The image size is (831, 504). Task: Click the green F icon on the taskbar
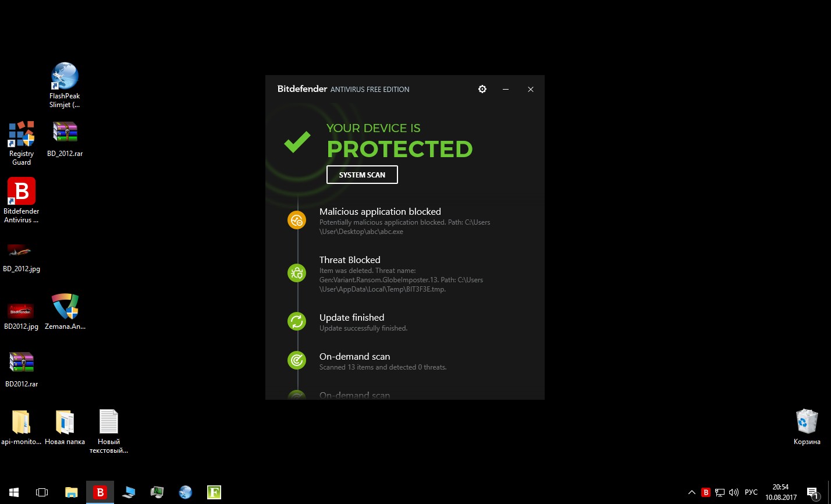(x=214, y=492)
